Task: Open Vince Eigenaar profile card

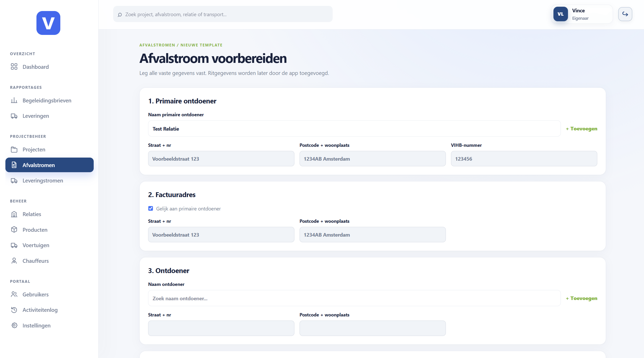Action: [x=582, y=14]
